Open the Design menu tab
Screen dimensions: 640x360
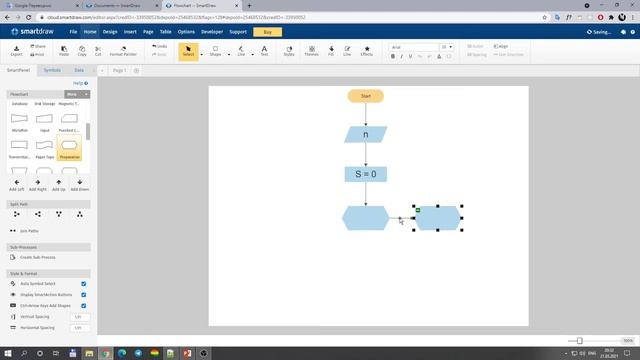tap(110, 32)
